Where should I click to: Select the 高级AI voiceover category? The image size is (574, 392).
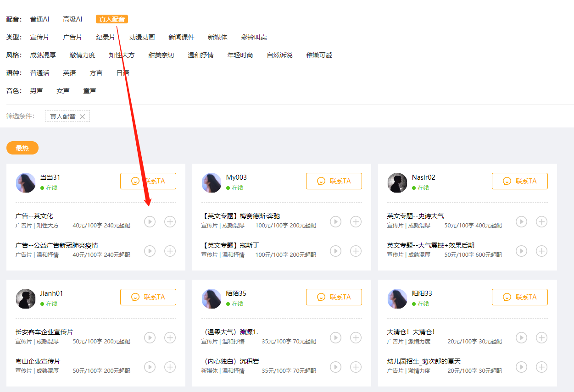click(72, 19)
